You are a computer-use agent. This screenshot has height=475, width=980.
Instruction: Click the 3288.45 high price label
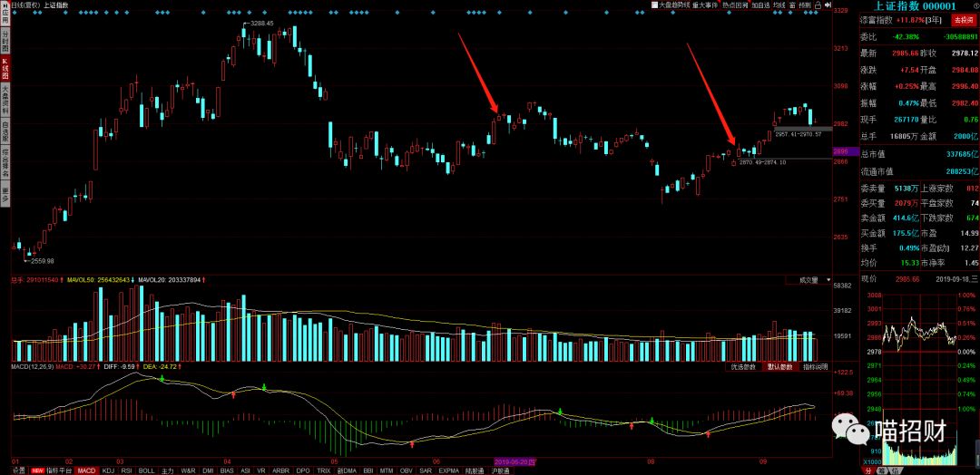click(x=262, y=23)
